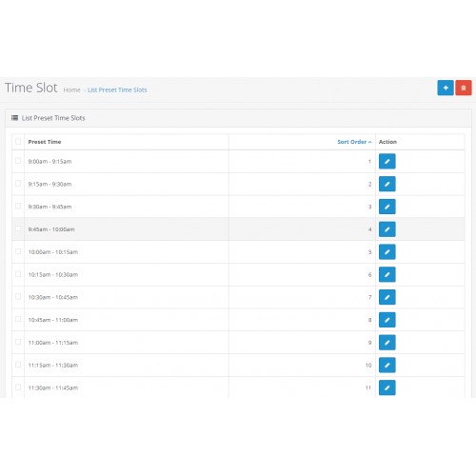Click the blue plus add-new button
Screen dimensions: 476x476
pos(446,88)
